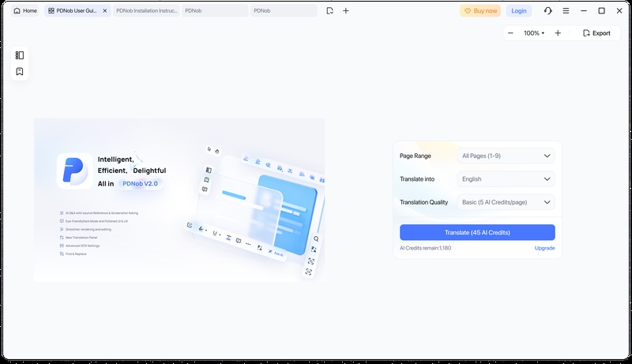Close the PDNob User Guide tab
The height and width of the screenshot is (364, 632).
(x=105, y=11)
